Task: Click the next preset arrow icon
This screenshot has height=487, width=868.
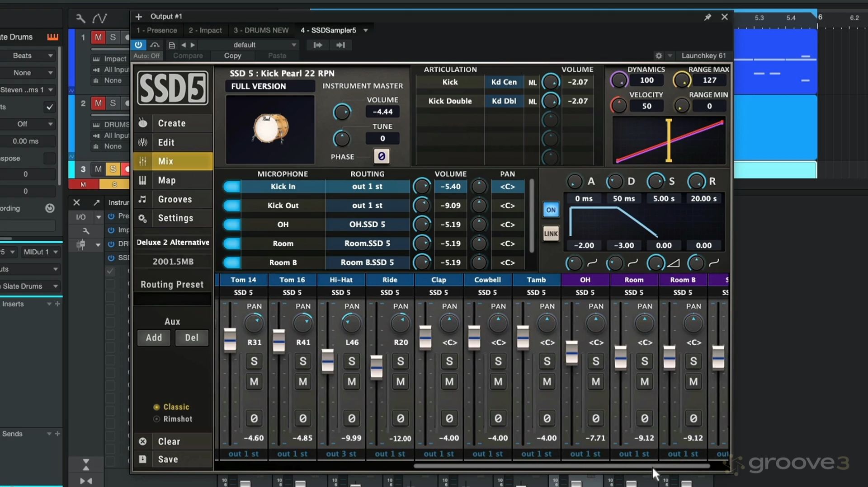Action: (193, 45)
